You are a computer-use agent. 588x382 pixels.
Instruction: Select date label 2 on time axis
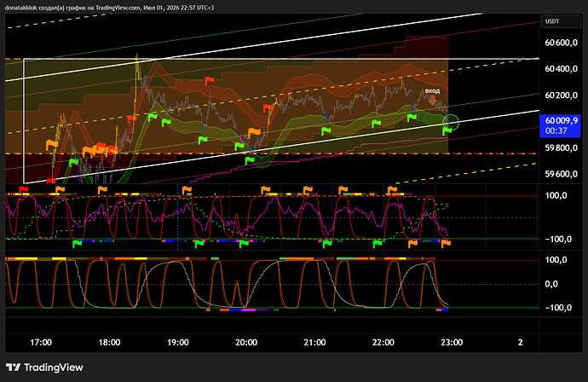520,342
